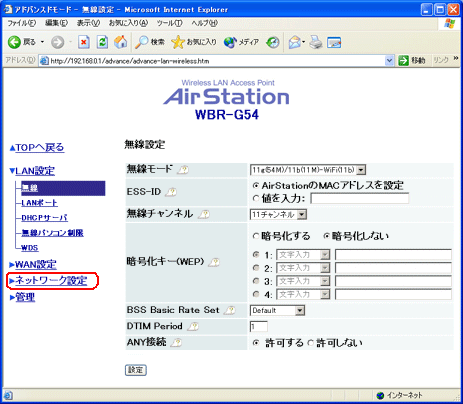Image resolution: width=463 pixels, height=404 pixels.
Task: Open the History clock icon
Action: (273, 42)
